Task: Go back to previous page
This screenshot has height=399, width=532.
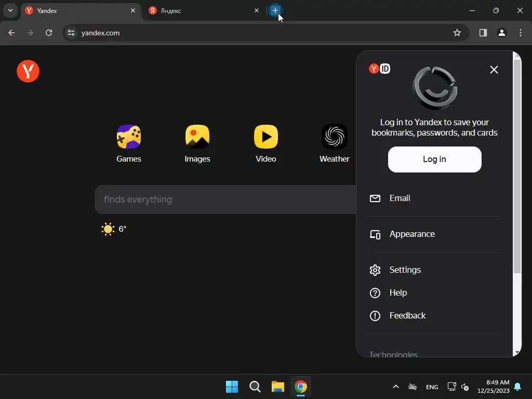Action: [11, 33]
